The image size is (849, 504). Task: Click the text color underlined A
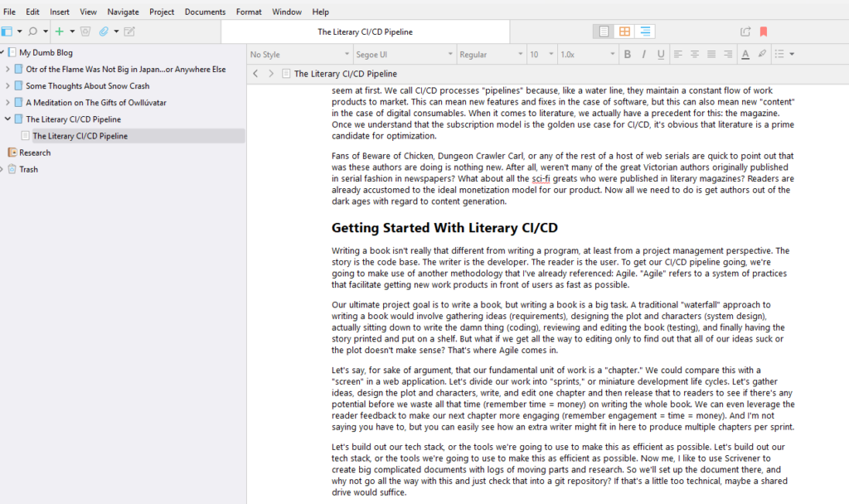(745, 55)
